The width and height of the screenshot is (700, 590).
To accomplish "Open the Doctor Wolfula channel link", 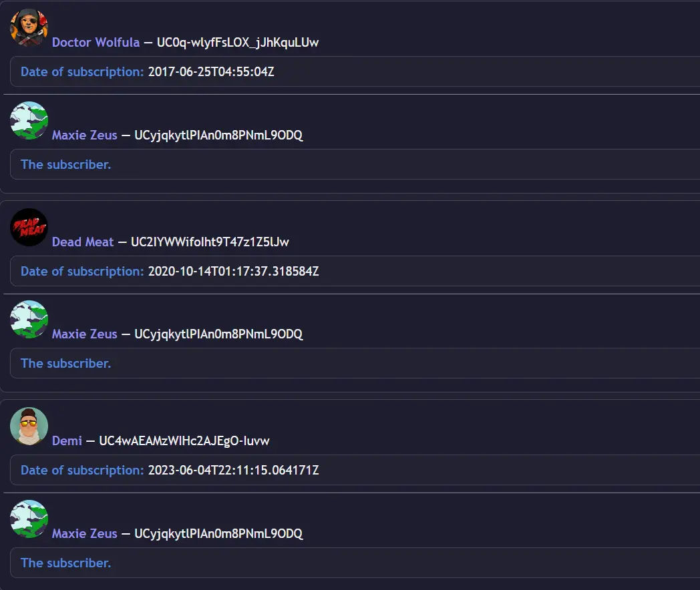I will coord(96,42).
